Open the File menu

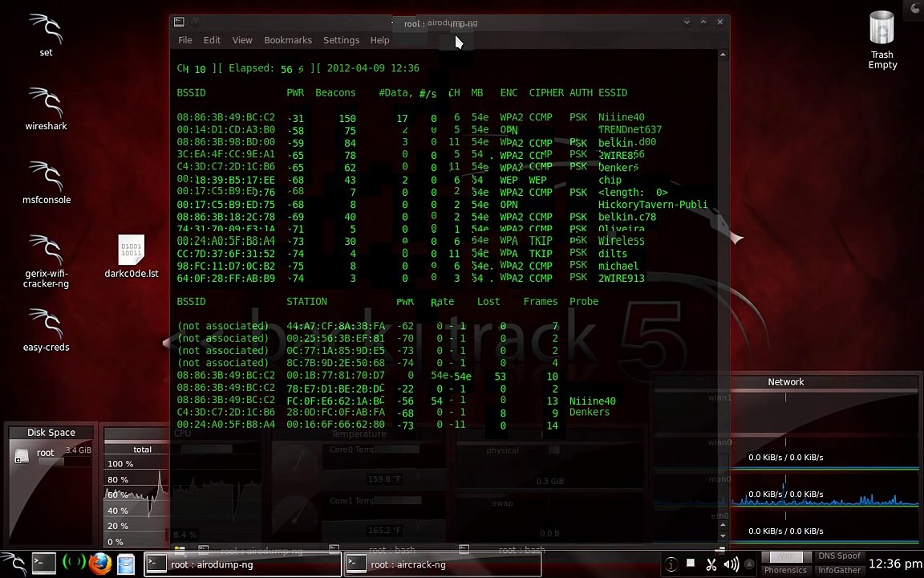[185, 40]
